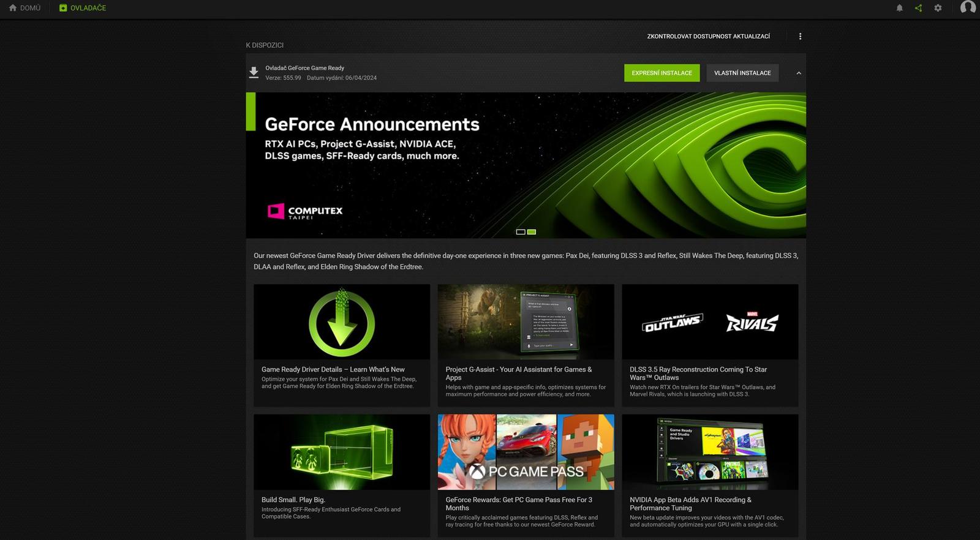
Task: Click 'New beta update improves your videos' description
Action: 707,521
